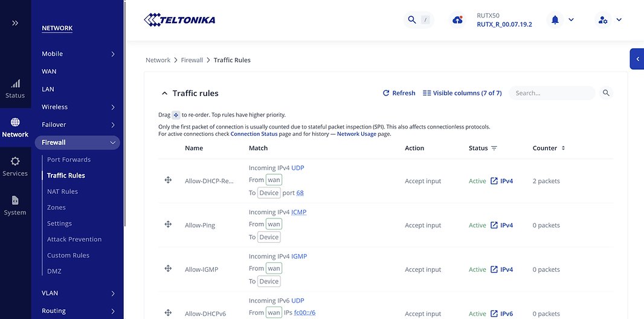Click the magnifier icon beside search field
Screen dimensions: 644x319
point(607,93)
